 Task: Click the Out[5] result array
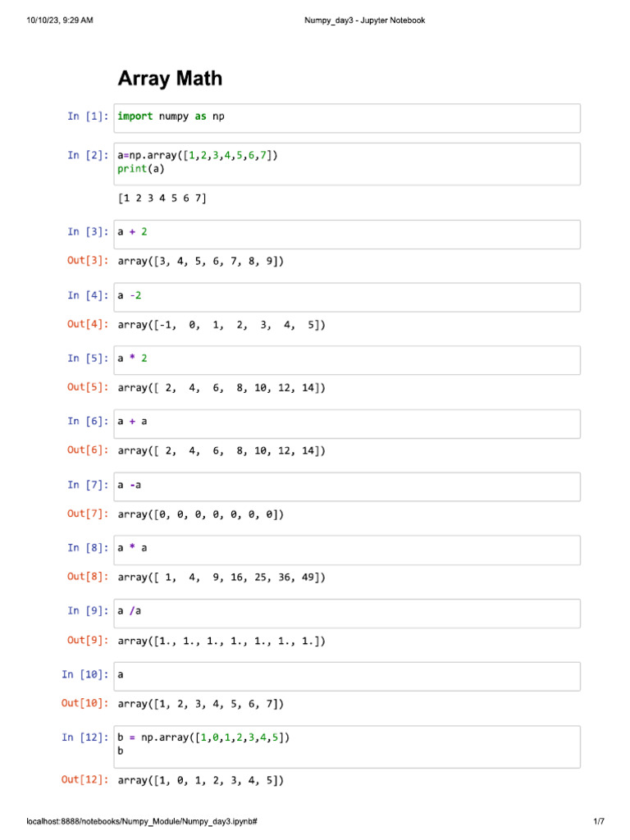pos(221,388)
